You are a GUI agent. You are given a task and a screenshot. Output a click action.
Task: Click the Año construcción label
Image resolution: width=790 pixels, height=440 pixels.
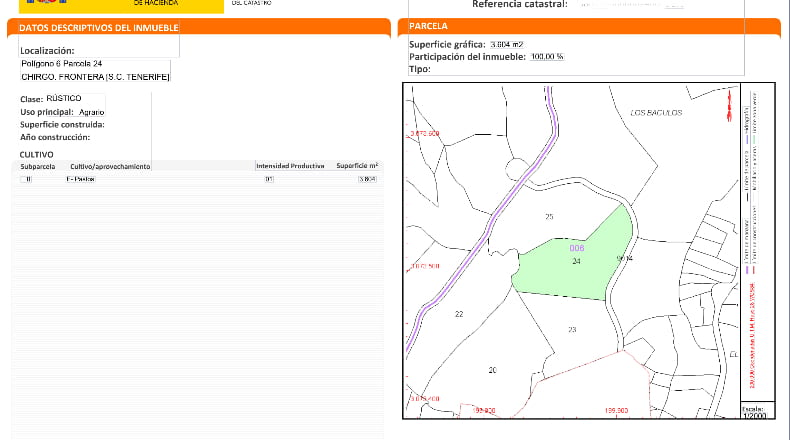coord(55,137)
